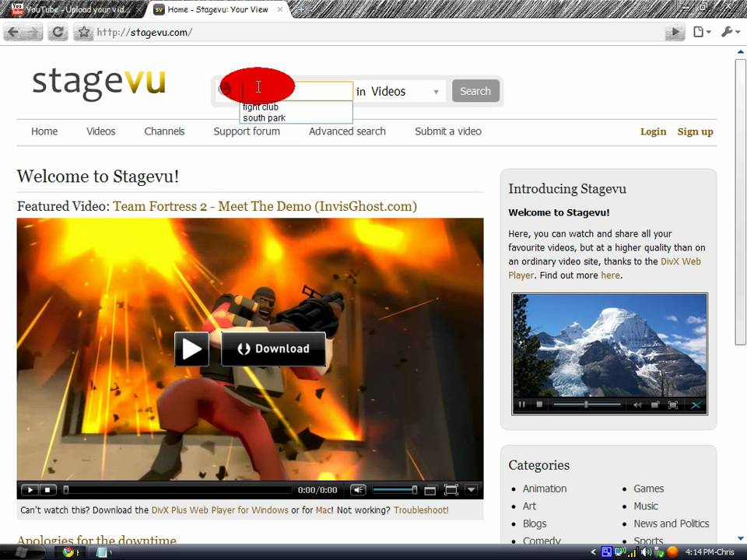Pause the mountain demo video

click(522, 404)
